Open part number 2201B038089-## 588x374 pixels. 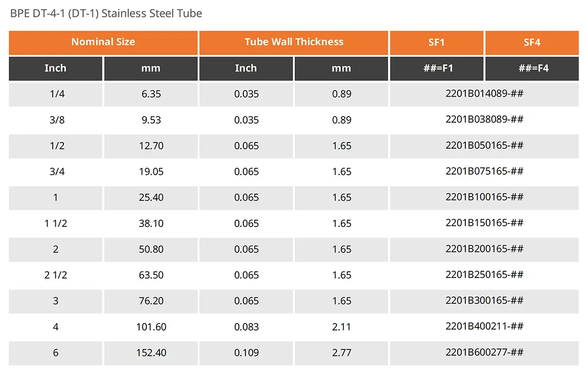tap(484, 120)
